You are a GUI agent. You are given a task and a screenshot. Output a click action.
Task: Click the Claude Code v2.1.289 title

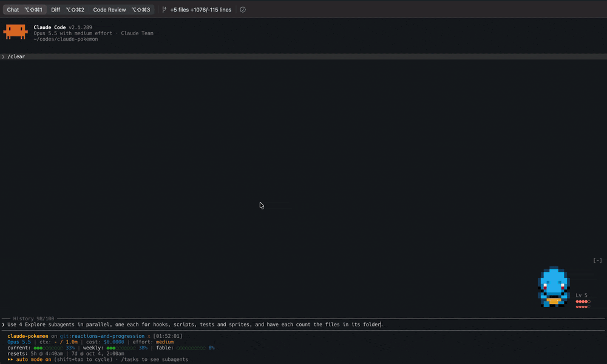coord(63,27)
